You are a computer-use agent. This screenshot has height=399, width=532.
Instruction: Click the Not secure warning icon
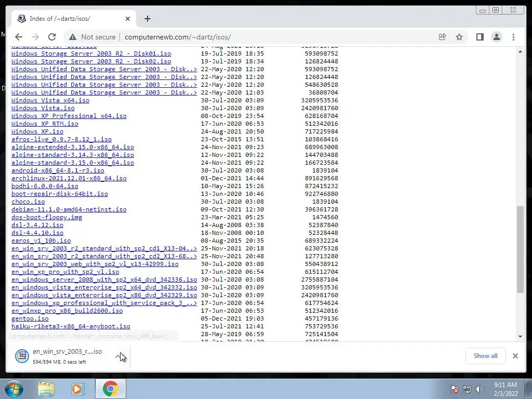[73, 37]
